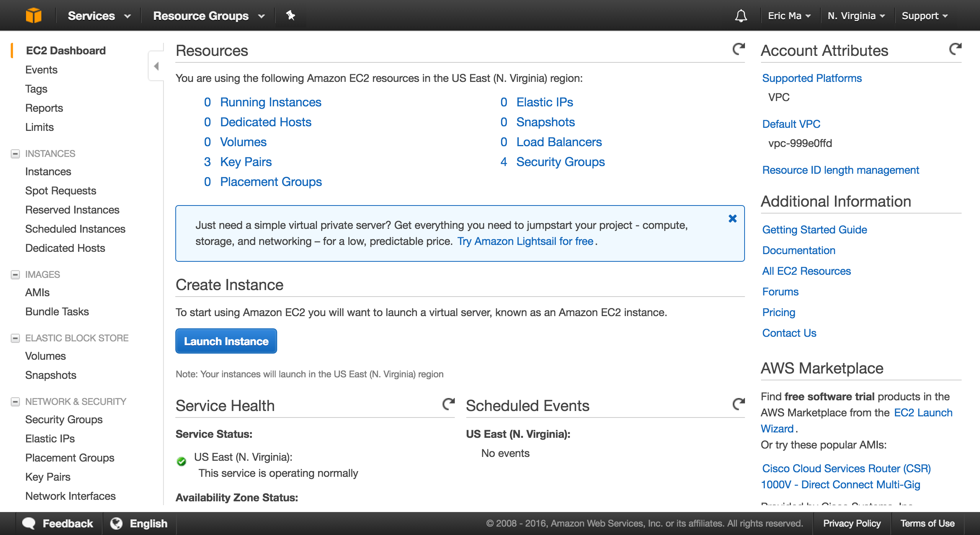
Task: Open the Eric Ma account menu
Action: click(x=789, y=16)
